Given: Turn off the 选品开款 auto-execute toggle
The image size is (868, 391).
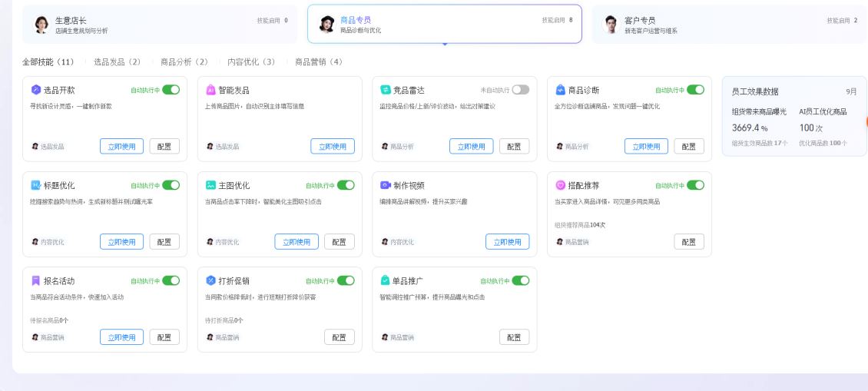Looking at the screenshot, I should point(171,90).
